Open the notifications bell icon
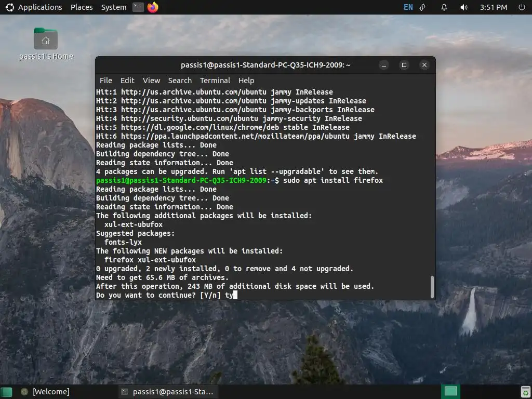 444,7
